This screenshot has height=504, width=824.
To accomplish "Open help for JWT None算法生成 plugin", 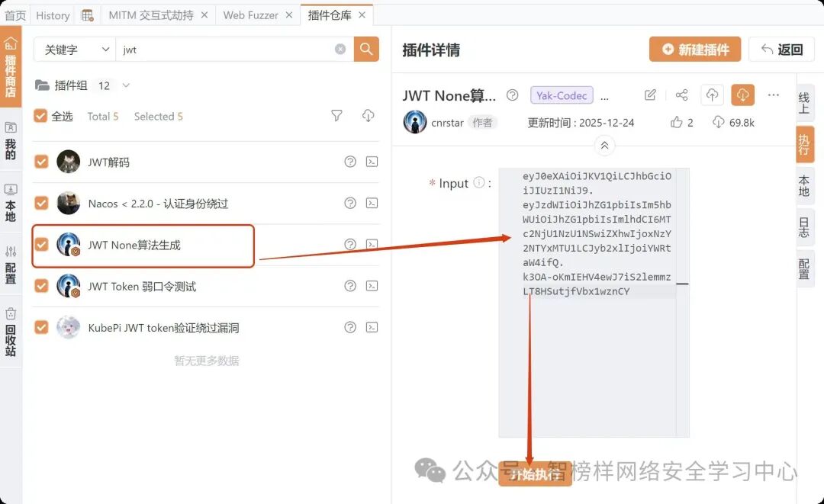I will tap(350, 244).
